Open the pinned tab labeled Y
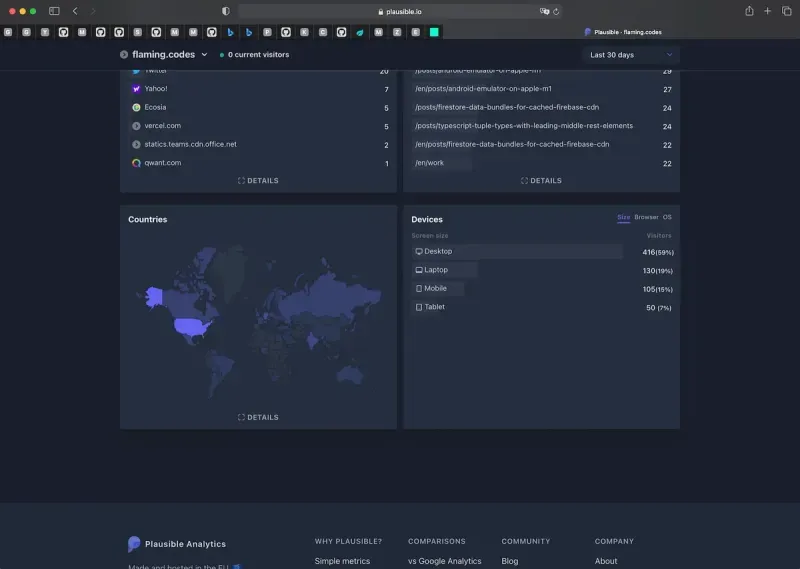 (45, 32)
